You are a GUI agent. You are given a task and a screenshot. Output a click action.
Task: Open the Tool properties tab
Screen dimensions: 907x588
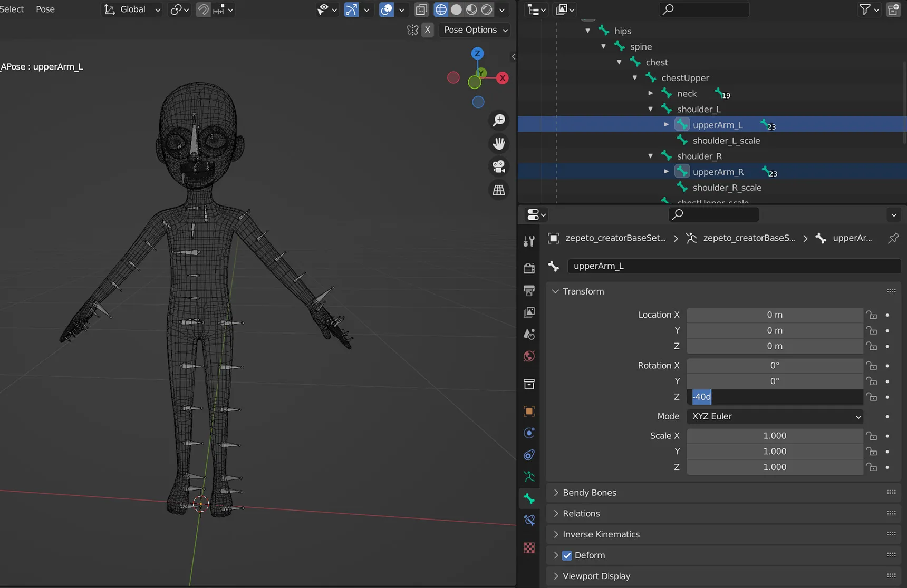point(529,241)
